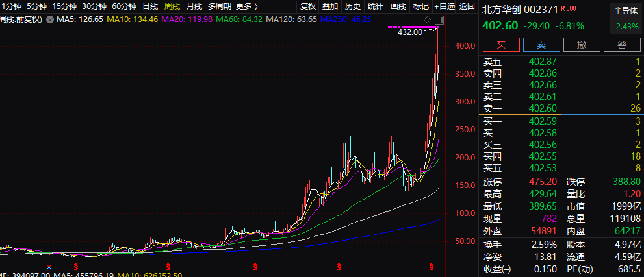Click the MA250: 46.25 indicator value

pos(346,19)
